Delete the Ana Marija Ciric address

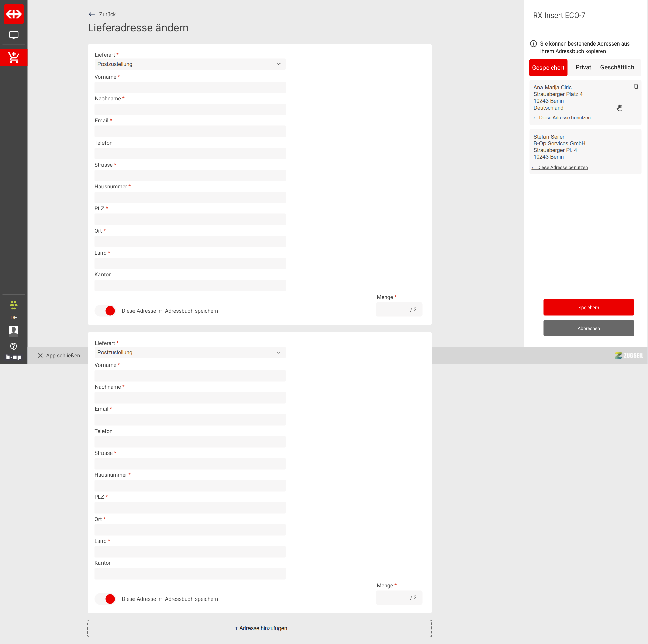636,86
